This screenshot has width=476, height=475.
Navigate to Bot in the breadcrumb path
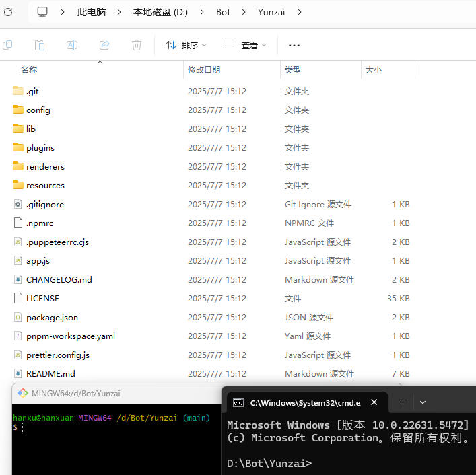(x=223, y=12)
